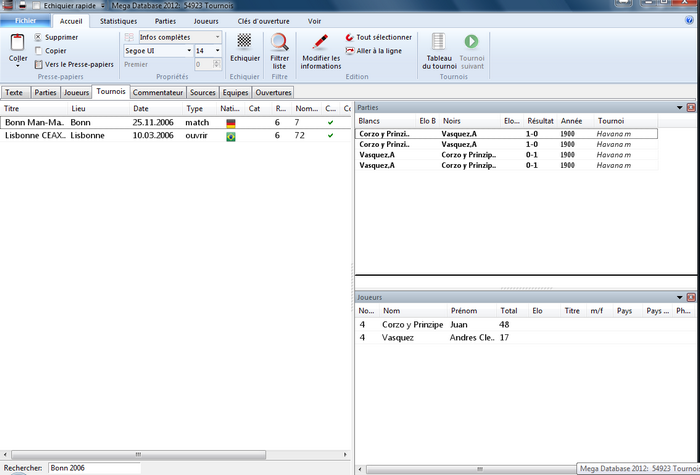Select the Bonn Man-Ma tournament row
Screen dimensions: 700x475
pos(176,122)
